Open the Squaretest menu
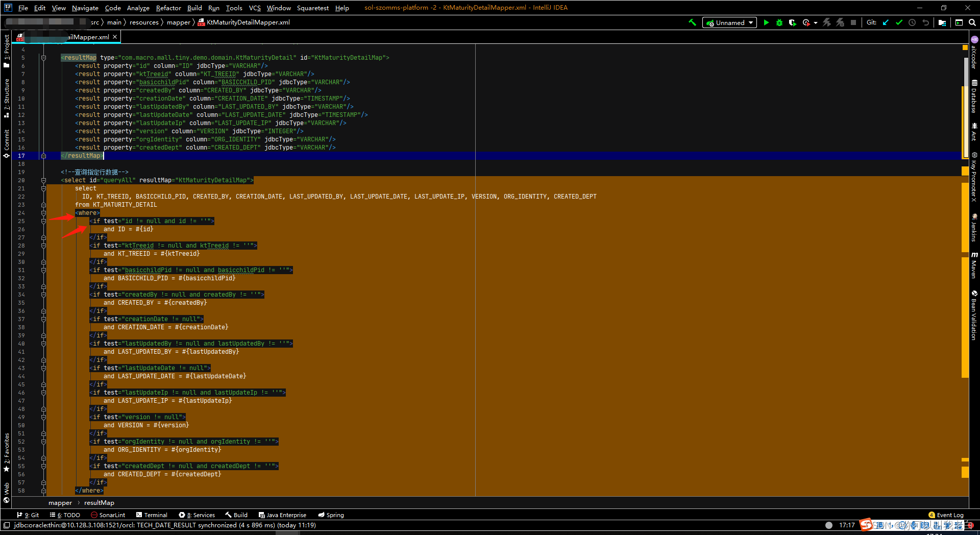This screenshot has width=980, height=535. 313,8
